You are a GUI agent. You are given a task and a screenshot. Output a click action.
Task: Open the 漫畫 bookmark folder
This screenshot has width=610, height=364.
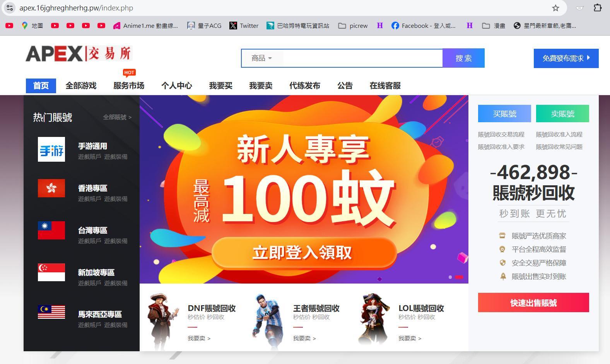click(494, 26)
